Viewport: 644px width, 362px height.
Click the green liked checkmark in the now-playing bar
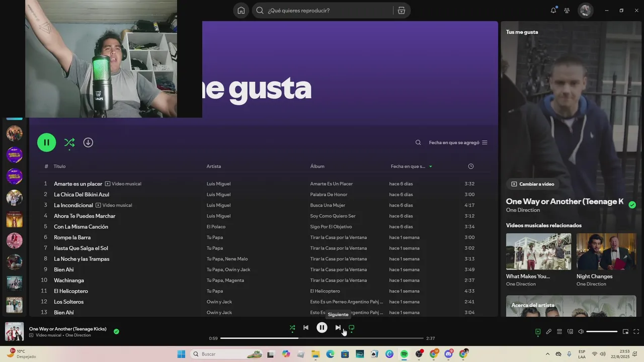[116, 331]
